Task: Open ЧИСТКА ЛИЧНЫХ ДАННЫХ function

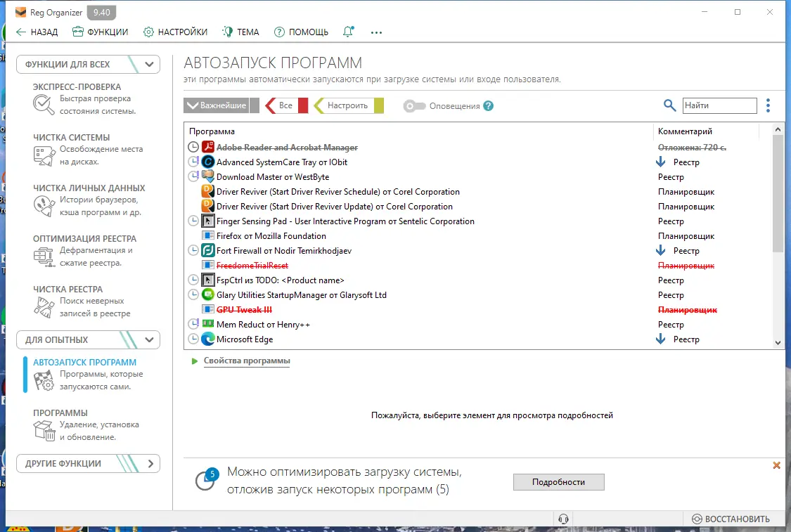Action: coord(90,200)
